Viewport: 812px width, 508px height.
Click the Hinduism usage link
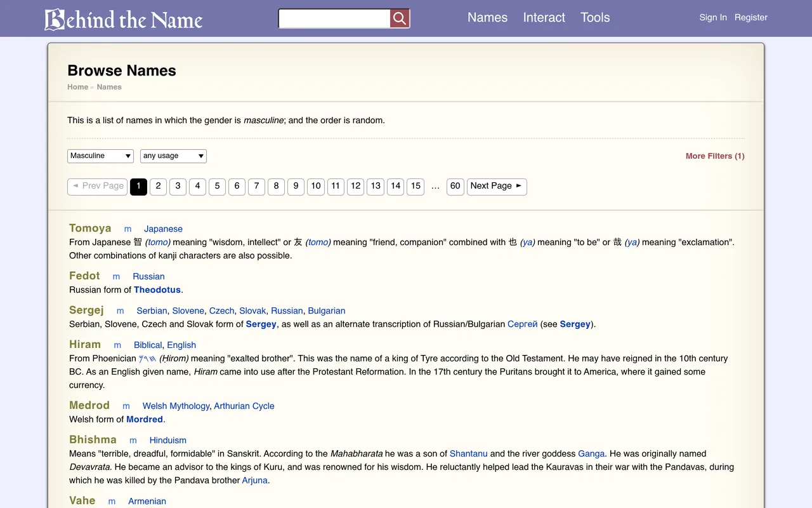point(168,441)
